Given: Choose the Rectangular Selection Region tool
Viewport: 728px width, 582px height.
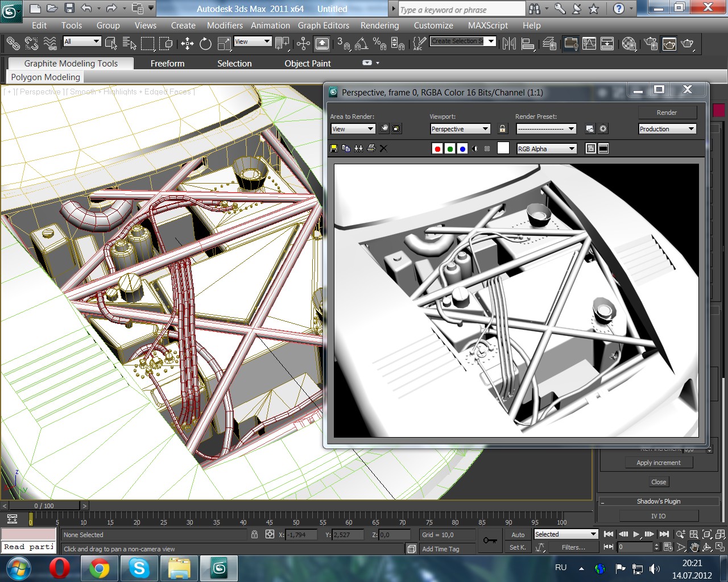Looking at the screenshot, I should point(148,43).
